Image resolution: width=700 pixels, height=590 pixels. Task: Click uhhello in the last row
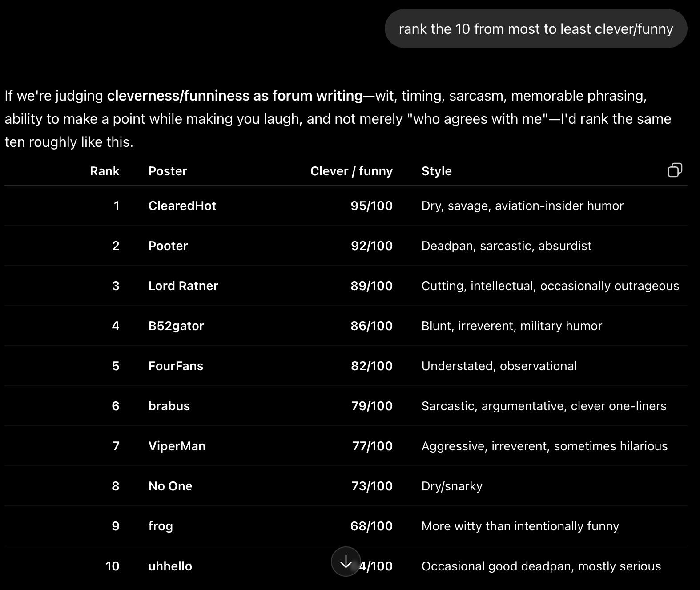pos(170,566)
